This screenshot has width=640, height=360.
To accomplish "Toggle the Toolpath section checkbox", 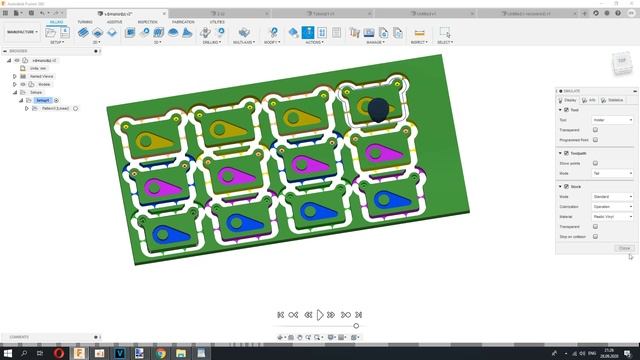I will [567, 153].
